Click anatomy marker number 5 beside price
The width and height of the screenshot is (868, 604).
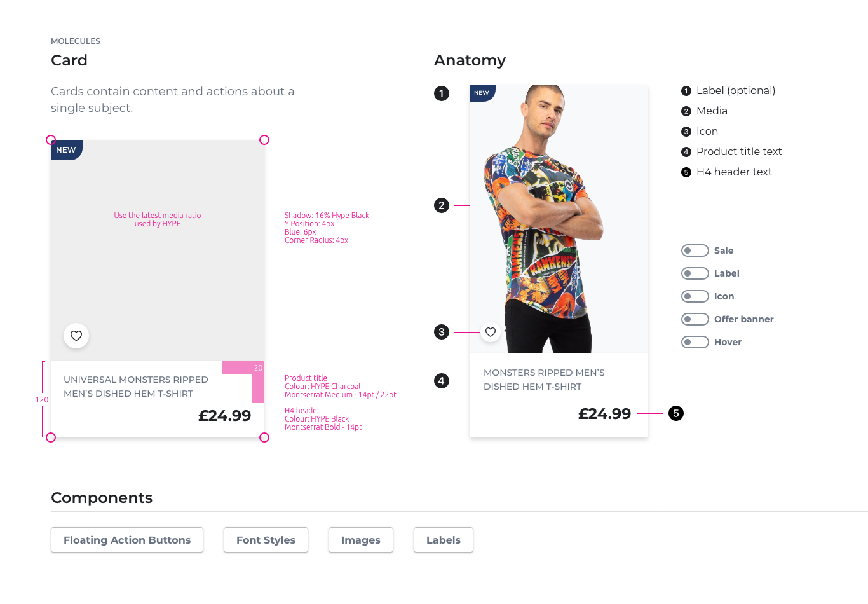(x=676, y=413)
